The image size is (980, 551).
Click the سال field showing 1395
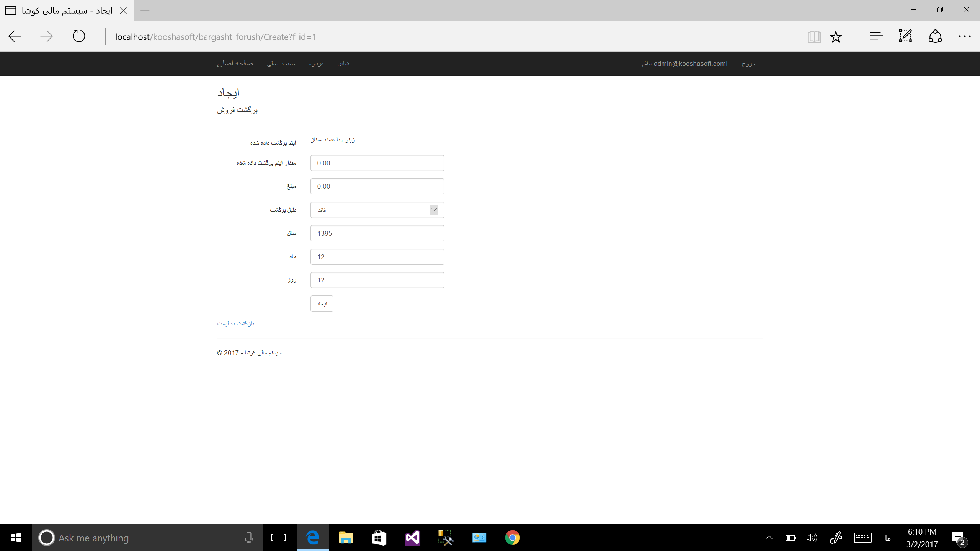(x=377, y=233)
